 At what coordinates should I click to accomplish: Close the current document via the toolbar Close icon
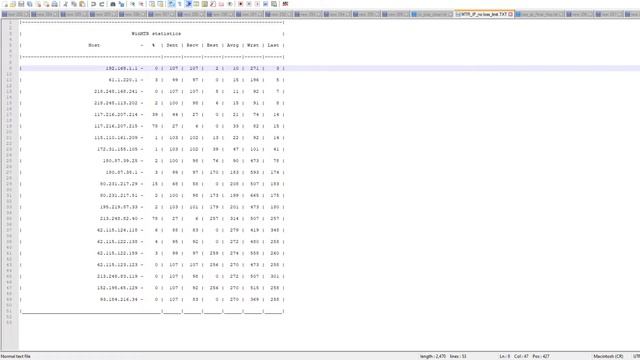pos(38,4)
